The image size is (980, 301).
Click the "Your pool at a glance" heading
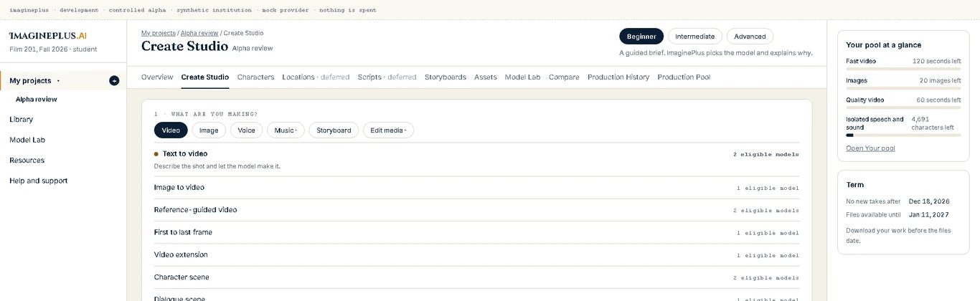(883, 44)
